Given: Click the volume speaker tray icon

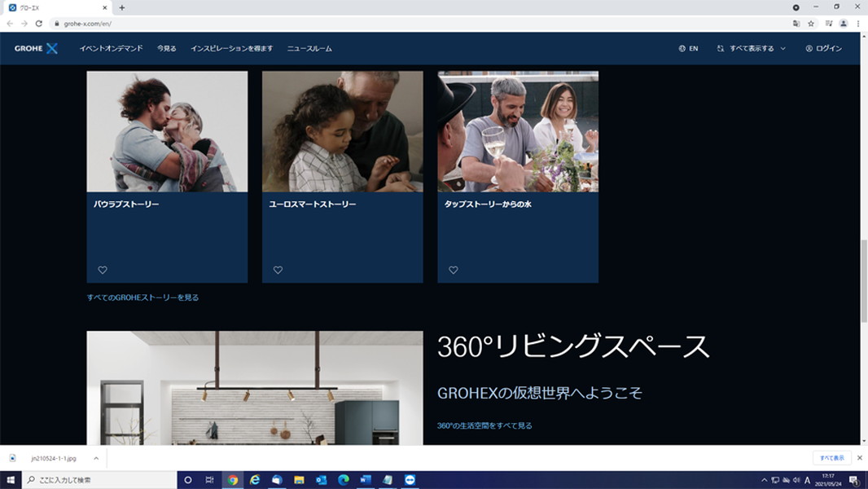Looking at the screenshot, I should point(796,480).
